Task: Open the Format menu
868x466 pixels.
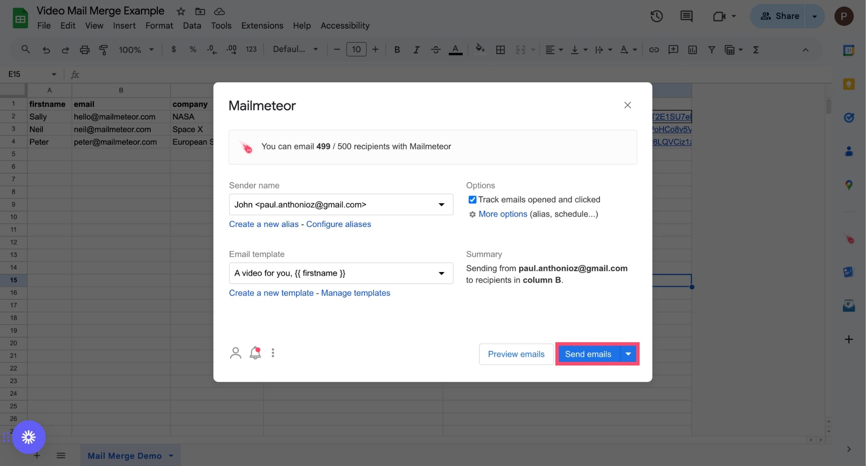Action: tap(159, 26)
